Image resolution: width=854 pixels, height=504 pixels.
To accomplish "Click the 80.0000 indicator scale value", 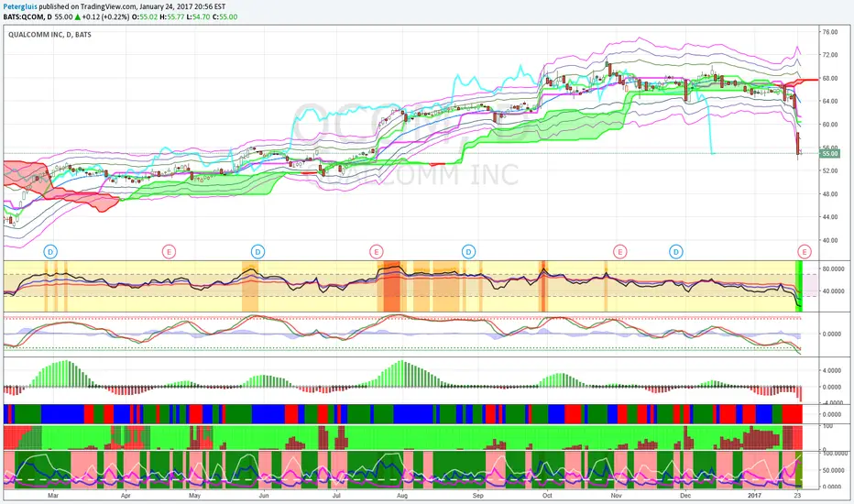I will coord(833,269).
